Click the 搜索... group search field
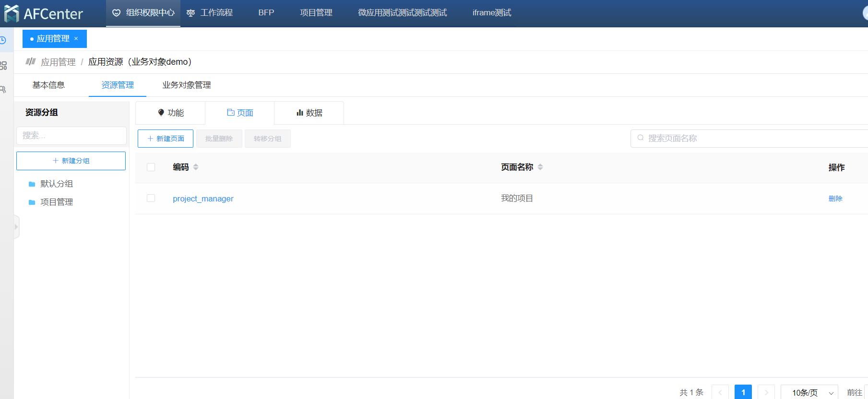The height and width of the screenshot is (399, 868). coord(71,136)
